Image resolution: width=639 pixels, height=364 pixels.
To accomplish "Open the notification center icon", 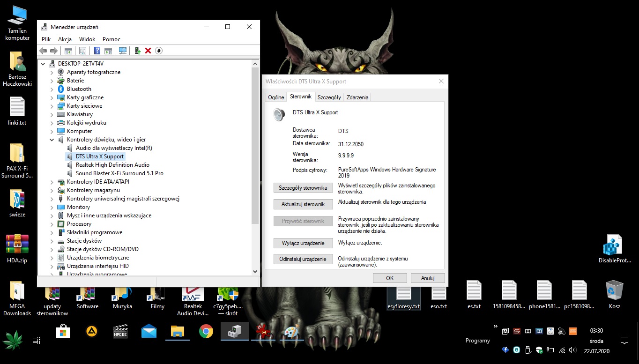I will click(x=624, y=341).
